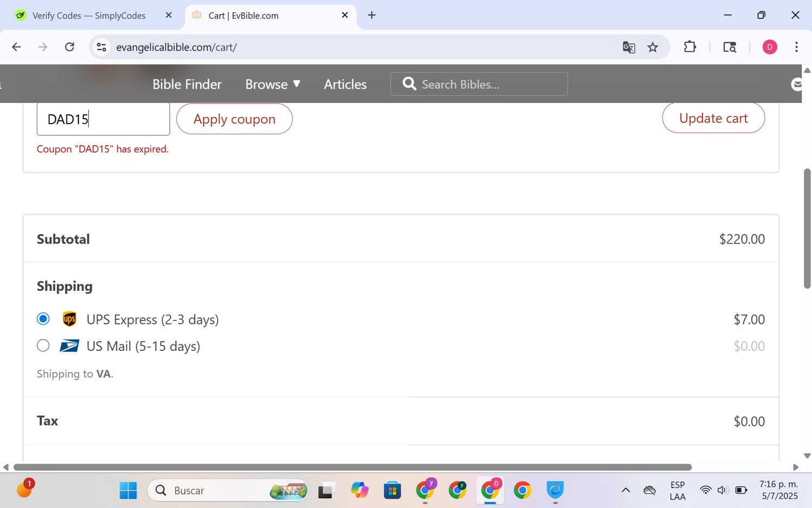Click the address bar URL evangelicalbible.com/cart/
Image resolution: width=812 pixels, height=508 pixels.
coord(176,47)
